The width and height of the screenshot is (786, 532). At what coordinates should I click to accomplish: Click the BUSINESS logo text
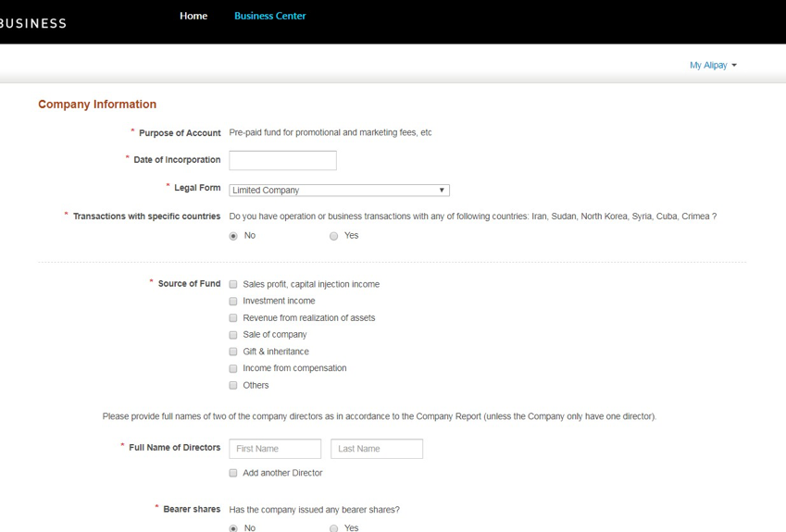tap(33, 23)
